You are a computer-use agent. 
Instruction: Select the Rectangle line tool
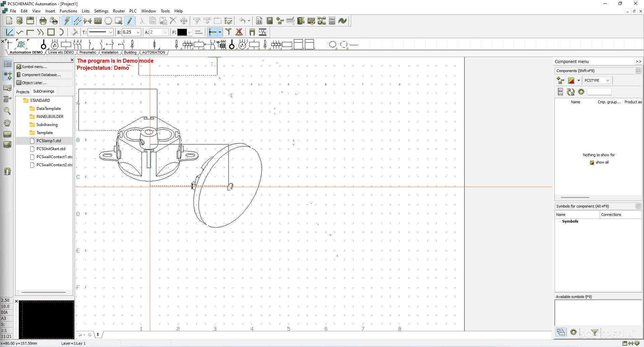51,32
